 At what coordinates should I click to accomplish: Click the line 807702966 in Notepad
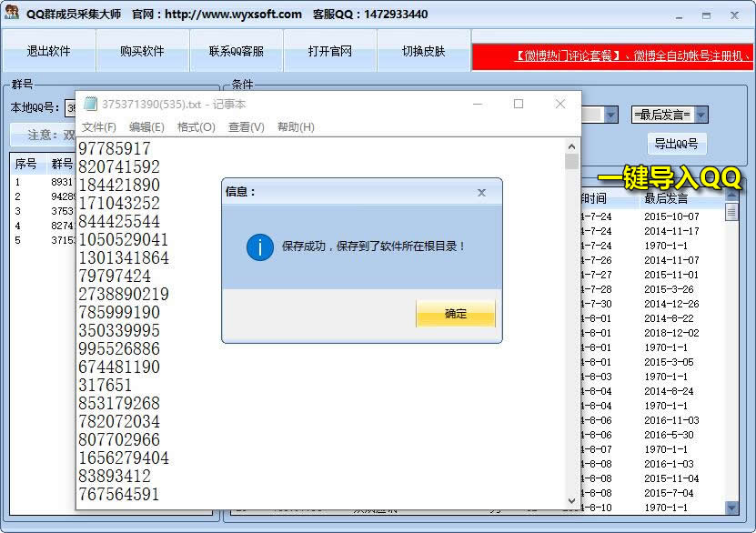click(x=119, y=439)
